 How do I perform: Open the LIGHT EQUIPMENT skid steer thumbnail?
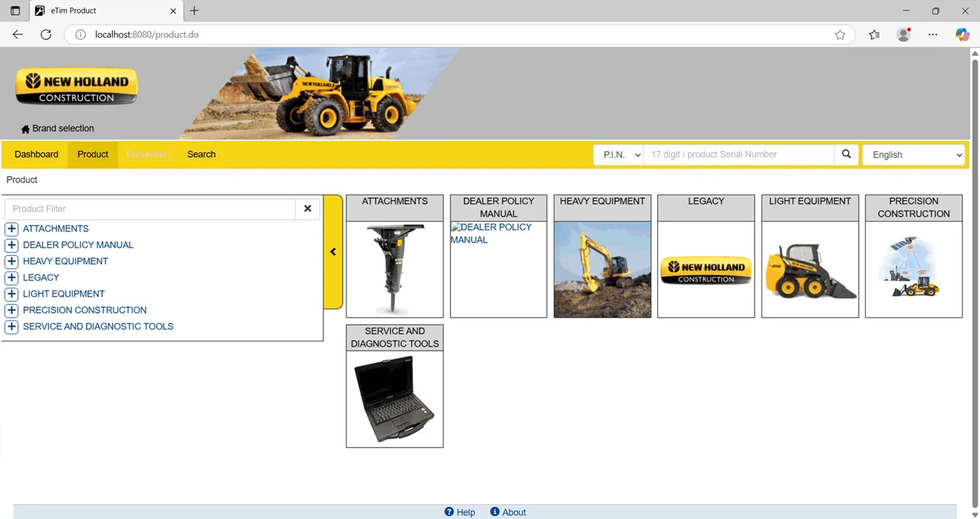(810, 269)
